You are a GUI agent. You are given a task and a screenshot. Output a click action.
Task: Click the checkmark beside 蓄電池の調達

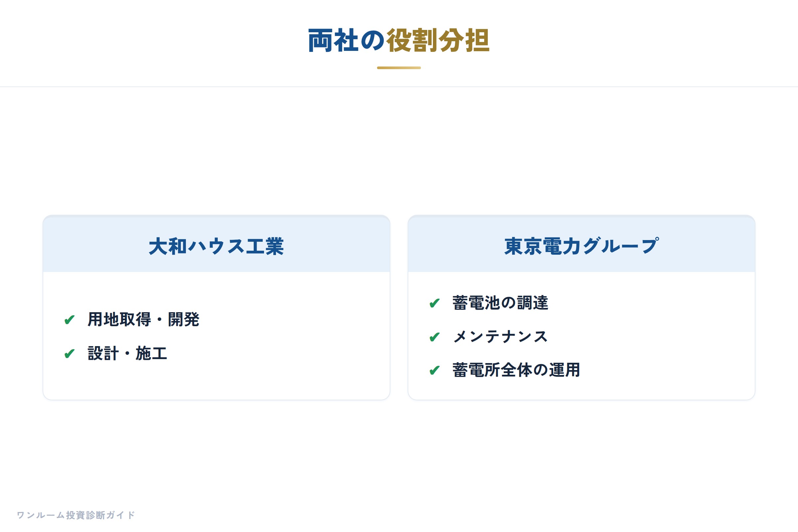click(x=435, y=303)
